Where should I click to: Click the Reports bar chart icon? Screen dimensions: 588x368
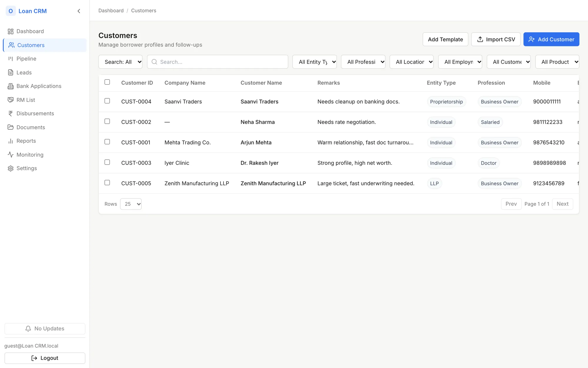click(x=11, y=141)
